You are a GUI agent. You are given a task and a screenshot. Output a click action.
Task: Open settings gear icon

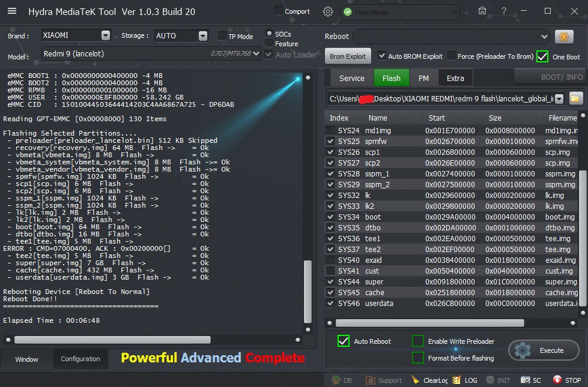tap(328, 11)
